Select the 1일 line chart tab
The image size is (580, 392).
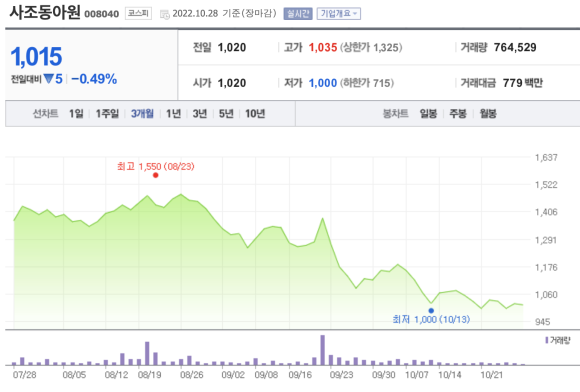click(x=76, y=114)
